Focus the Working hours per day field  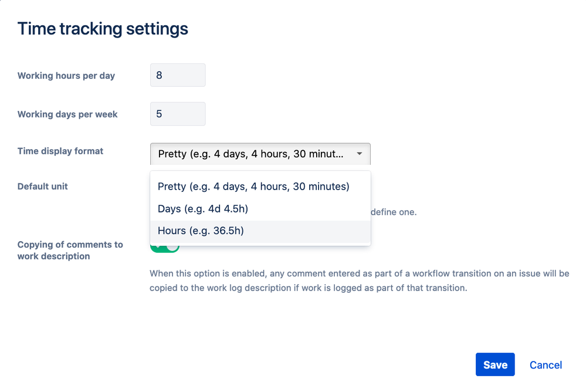[x=178, y=76]
